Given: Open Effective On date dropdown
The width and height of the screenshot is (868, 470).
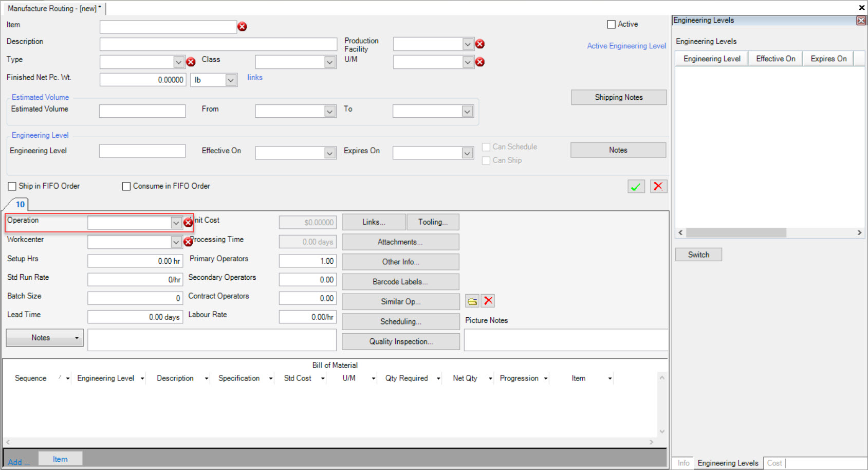Looking at the screenshot, I should point(330,153).
